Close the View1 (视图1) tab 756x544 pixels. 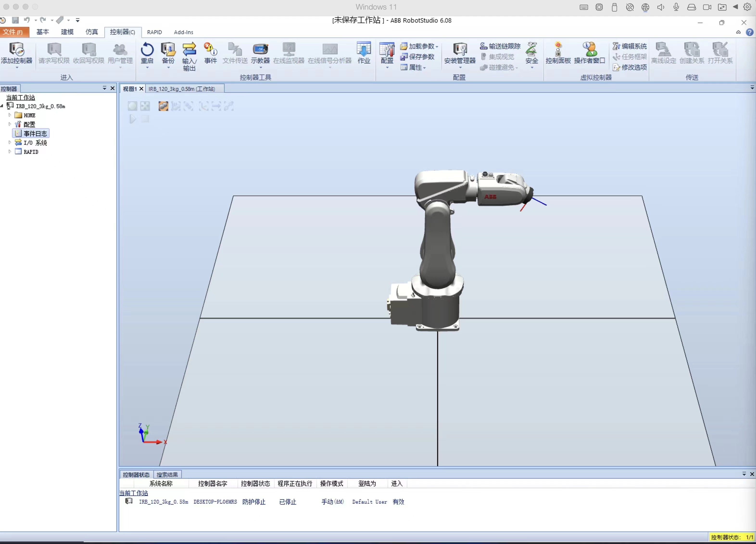click(x=141, y=89)
